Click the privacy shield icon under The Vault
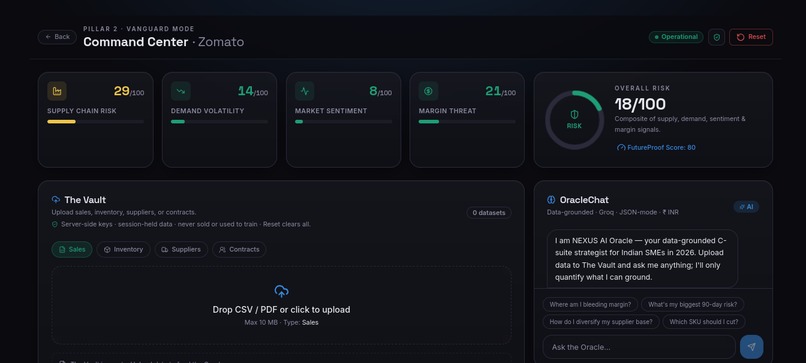Image resolution: width=806 pixels, height=363 pixels. coord(55,224)
